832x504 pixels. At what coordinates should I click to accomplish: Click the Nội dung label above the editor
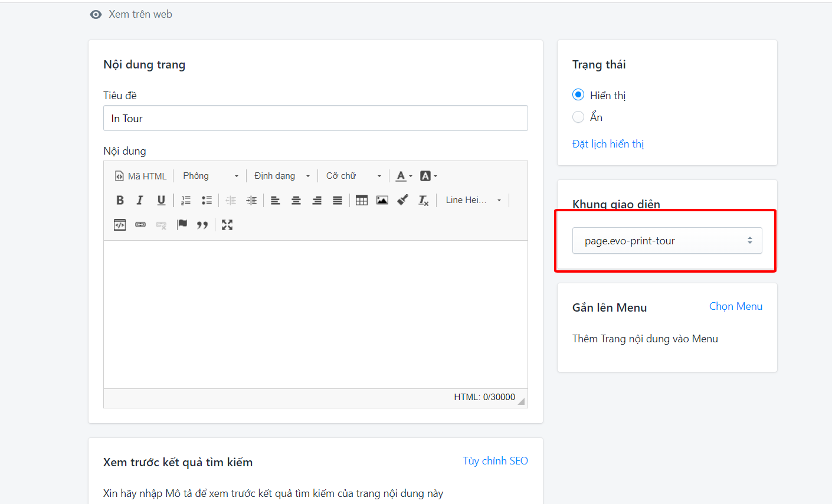[125, 151]
